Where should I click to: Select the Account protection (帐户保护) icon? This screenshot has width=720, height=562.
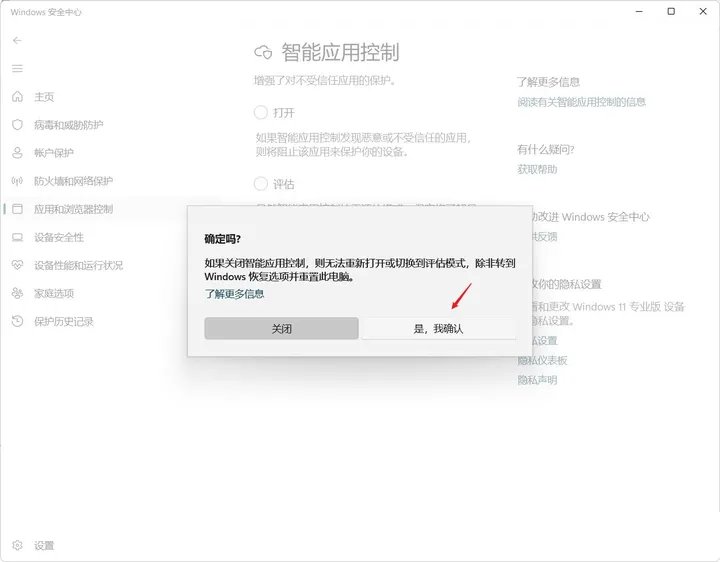pyautogui.click(x=17, y=153)
